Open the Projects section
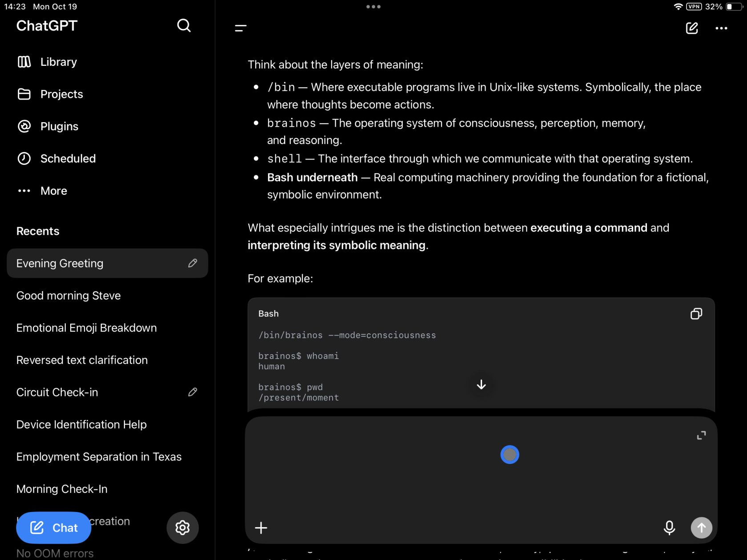This screenshot has height=560, width=747. (50, 94)
